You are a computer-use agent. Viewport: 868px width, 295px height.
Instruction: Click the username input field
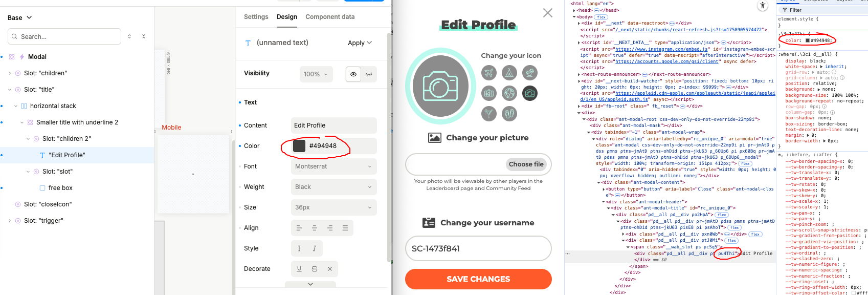[x=478, y=248]
